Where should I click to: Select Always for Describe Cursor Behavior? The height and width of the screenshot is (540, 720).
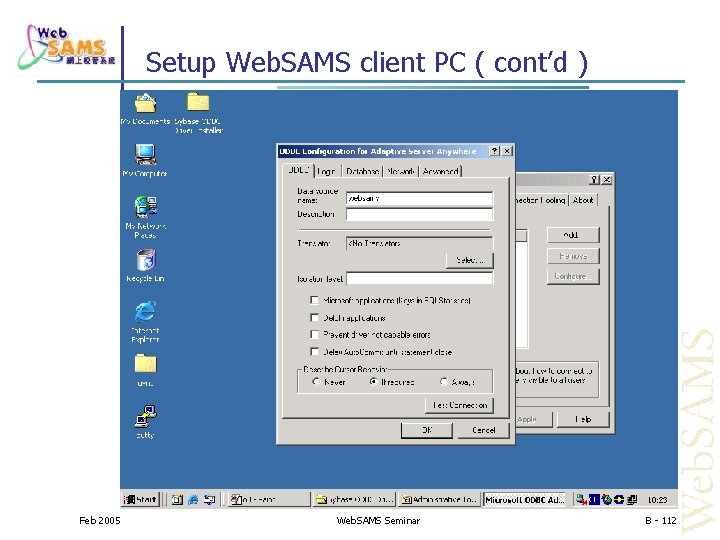coord(444,382)
